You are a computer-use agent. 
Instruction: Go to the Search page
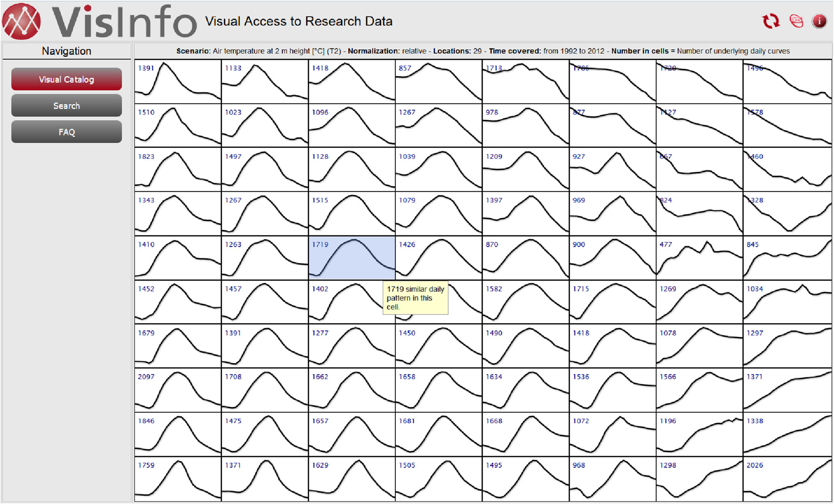66,106
